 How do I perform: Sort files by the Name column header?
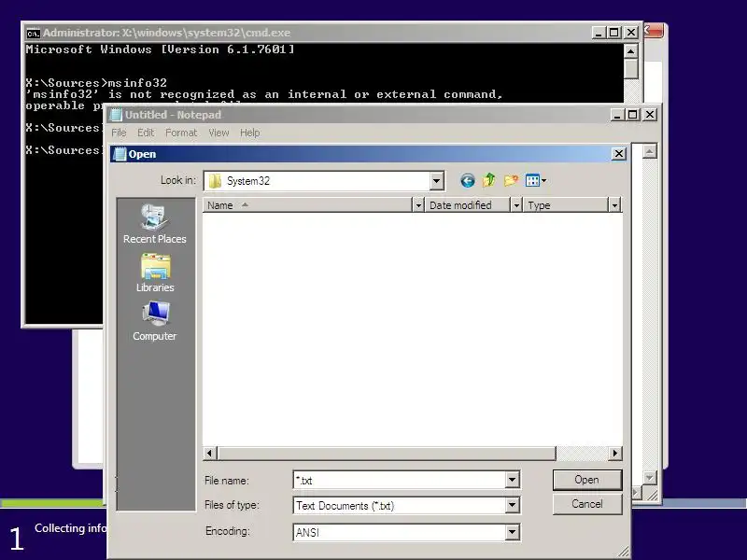(307, 205)
